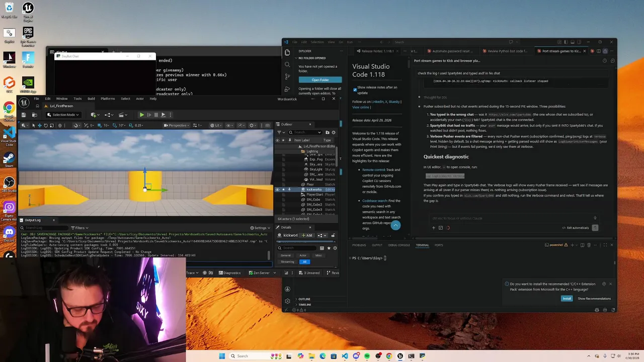Screen dimensions: 644x362
Task: Switch to Release Notes 1.118.1 tab
Action: tap(377, 51)
